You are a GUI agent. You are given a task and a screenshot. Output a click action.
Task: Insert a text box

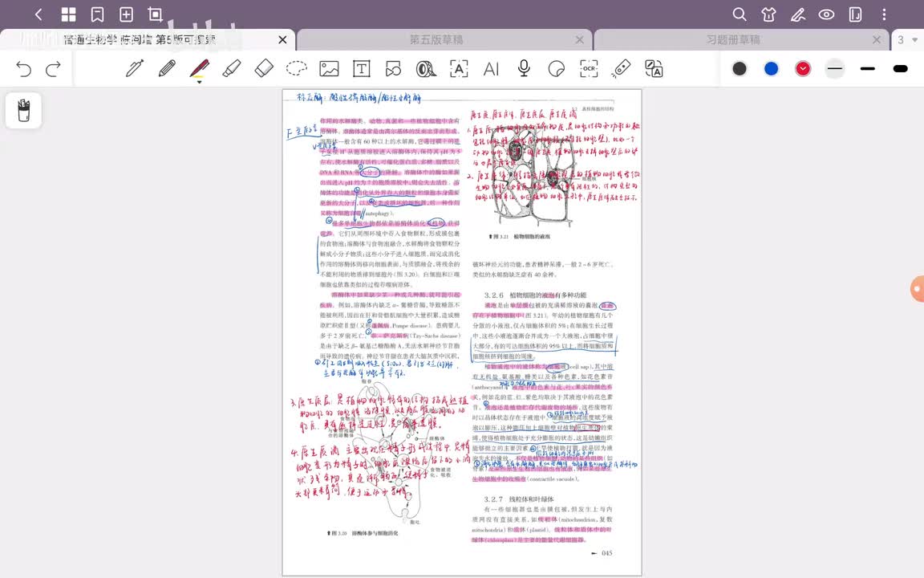tap(361, 69)
